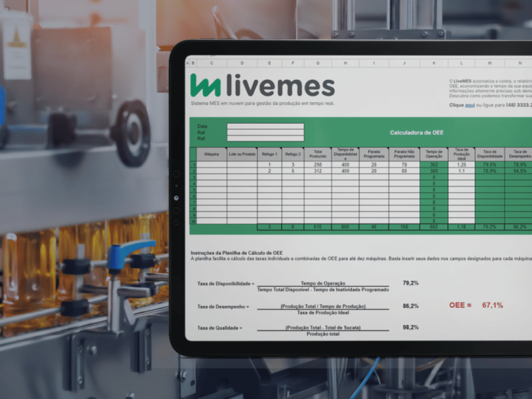Screen dimensions: 532x399
Task: Select column header K
Action: 434,63
